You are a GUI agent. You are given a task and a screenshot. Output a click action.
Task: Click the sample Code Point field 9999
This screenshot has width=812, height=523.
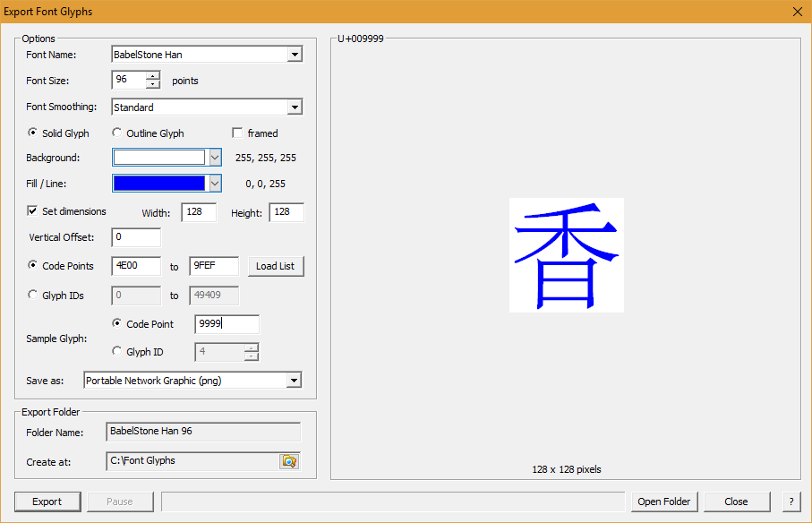click(x=227, y=324)
